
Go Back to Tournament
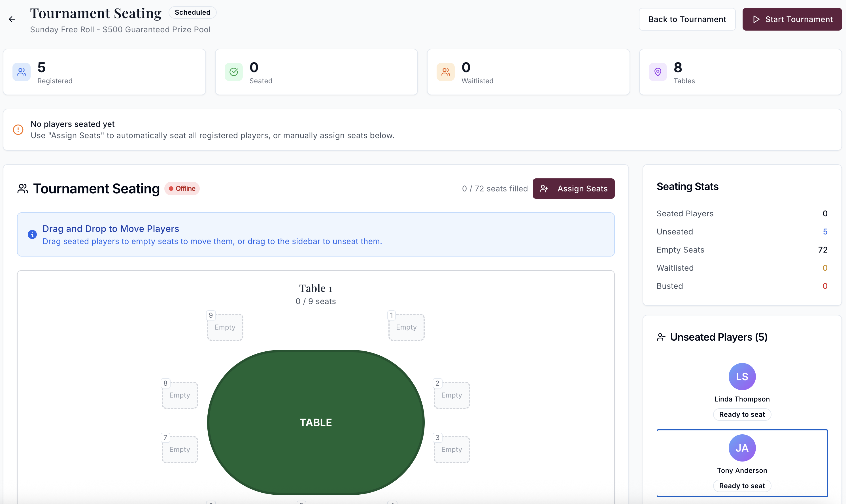687,19
